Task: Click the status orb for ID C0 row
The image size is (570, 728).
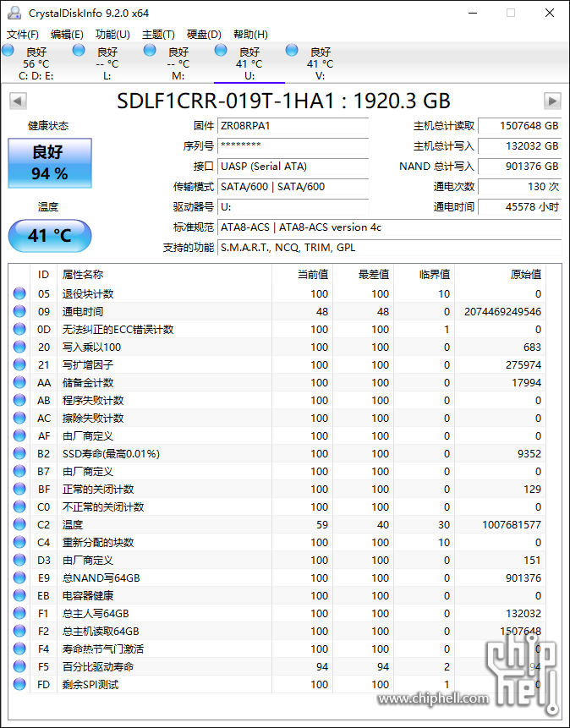Action: pos(19,506)
